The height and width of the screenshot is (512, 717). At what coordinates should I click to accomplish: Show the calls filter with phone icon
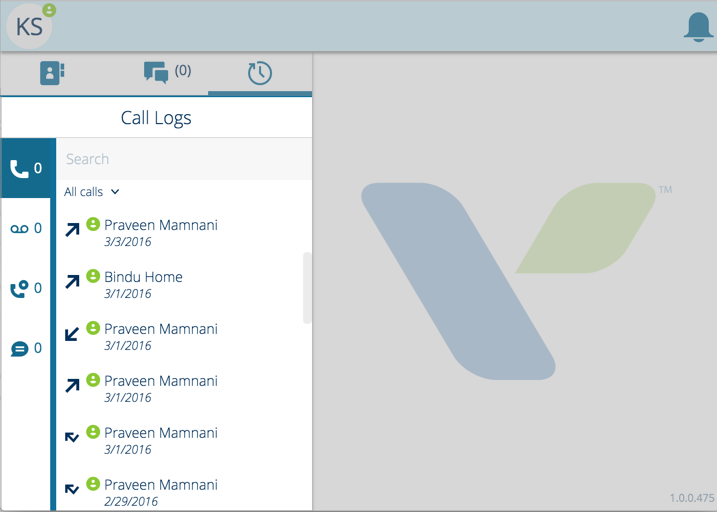point(26,168)
